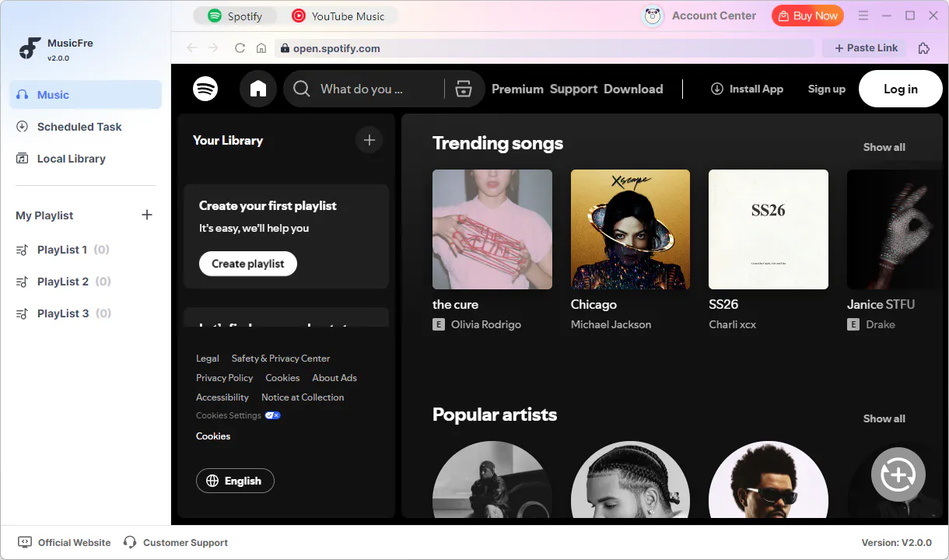This screenshot has width=949, height=560.
Task: Click the Local Library icon
Action: [x=23, y=159]
